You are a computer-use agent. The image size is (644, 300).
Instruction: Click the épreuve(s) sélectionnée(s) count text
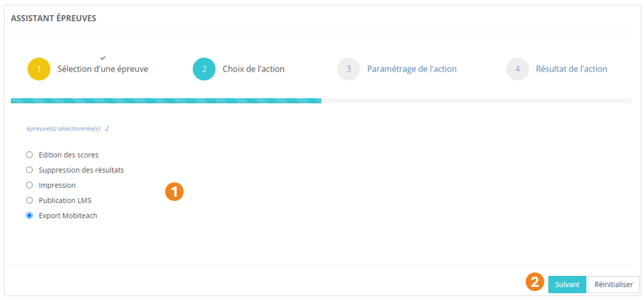pyautogui.click(x=67, y=129)
